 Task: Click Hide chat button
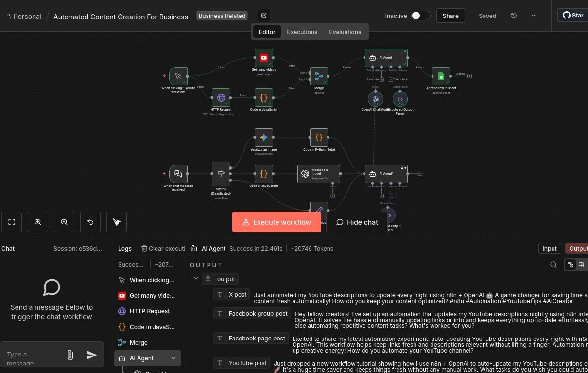coord(357,222)
